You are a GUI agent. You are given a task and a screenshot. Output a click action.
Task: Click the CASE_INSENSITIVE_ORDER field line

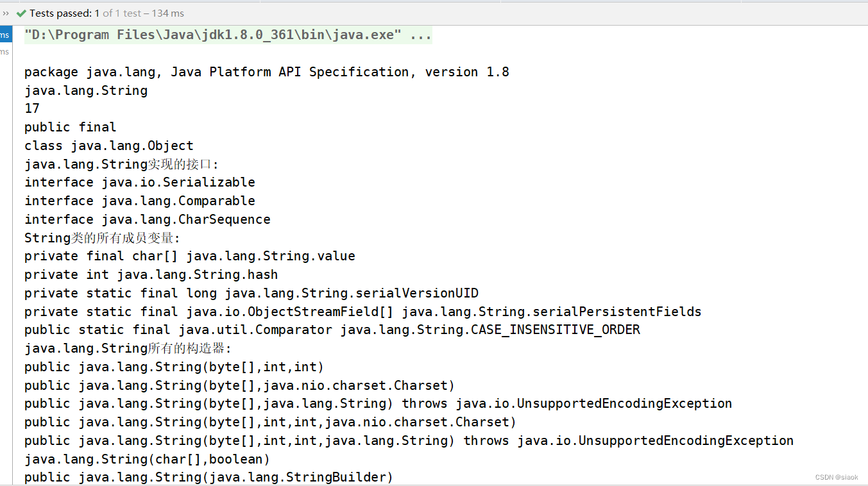point(332,330)
